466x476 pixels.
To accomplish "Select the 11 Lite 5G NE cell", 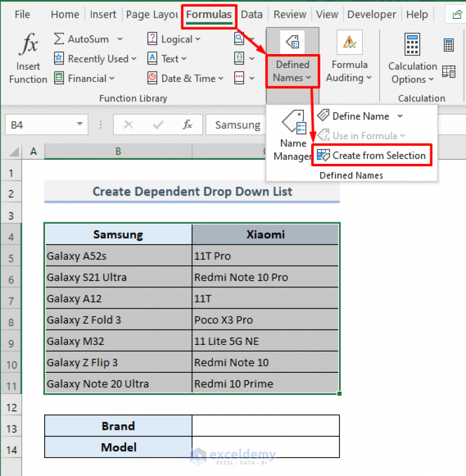I will [x=266, y=341].
